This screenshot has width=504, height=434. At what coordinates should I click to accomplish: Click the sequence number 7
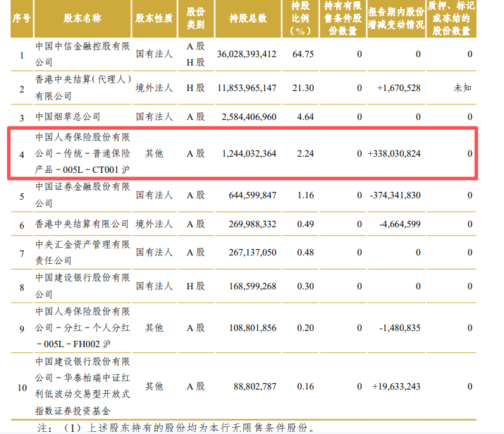(x=22, y=254)
